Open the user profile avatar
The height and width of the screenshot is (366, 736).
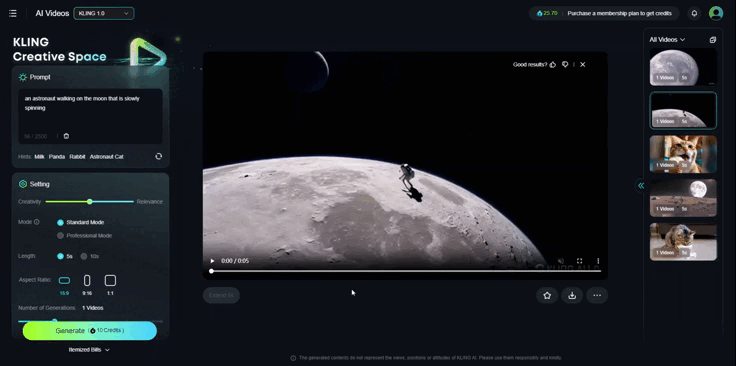(716, 13)
